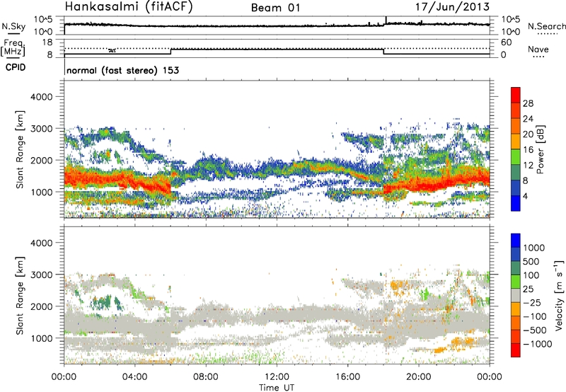Click the 'Power [dB]' colorbar label
The image size is (566, 392).
[540, 149]
